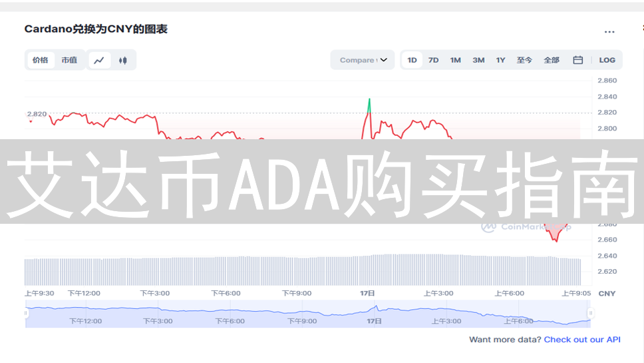Select the 全部 all-time range
The image size is (644, 363).
tap(552, 60)
